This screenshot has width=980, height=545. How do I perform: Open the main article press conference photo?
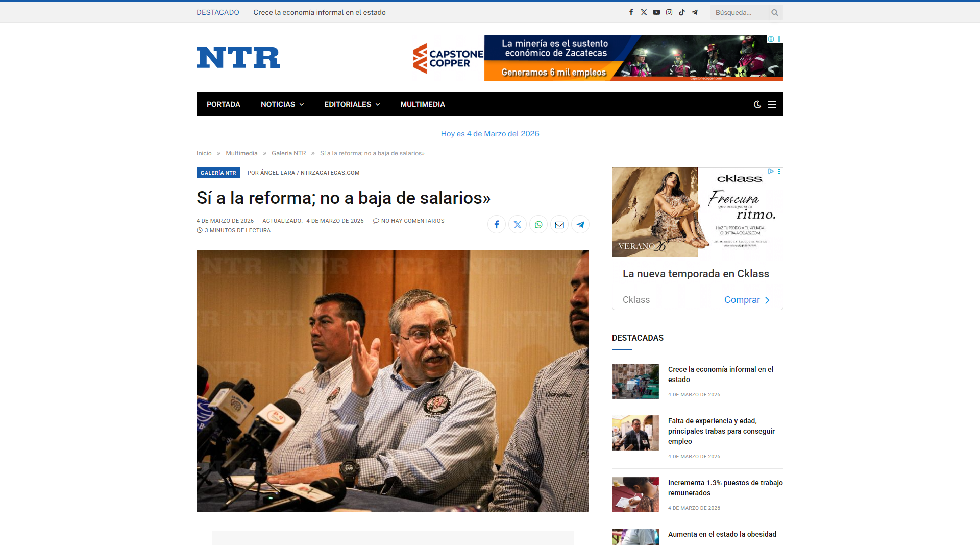[x=393, y=381]
